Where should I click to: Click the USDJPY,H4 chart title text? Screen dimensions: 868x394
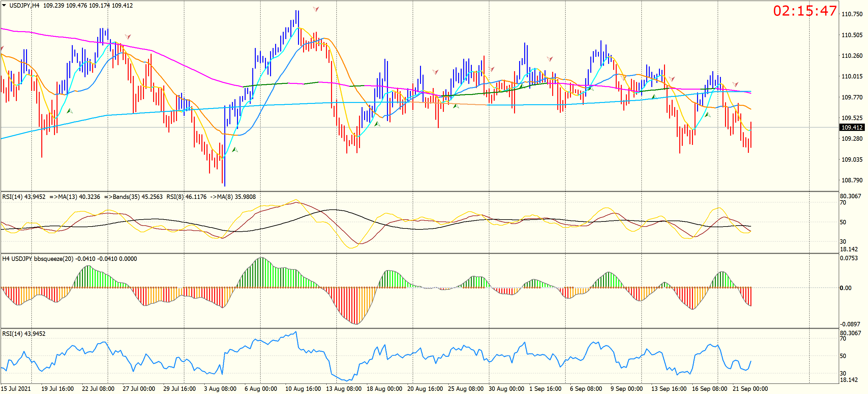tap(24, 5)
